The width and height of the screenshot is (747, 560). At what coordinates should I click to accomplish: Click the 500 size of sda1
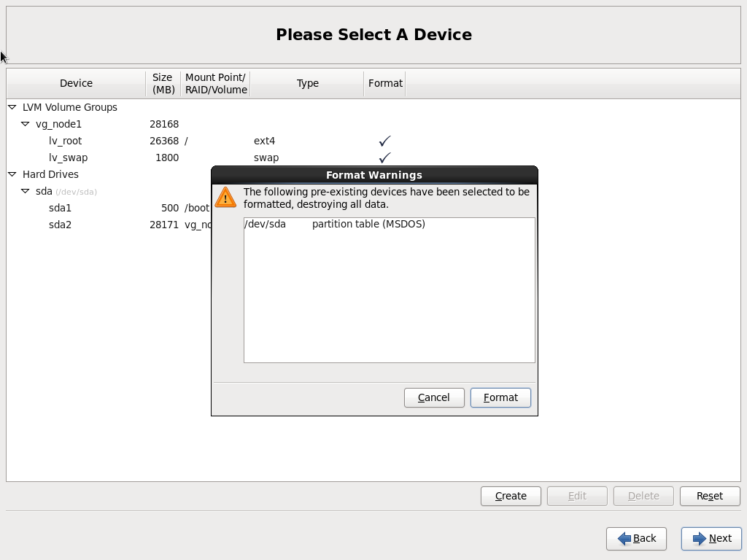pyautogui.click(x=170, y=208)
